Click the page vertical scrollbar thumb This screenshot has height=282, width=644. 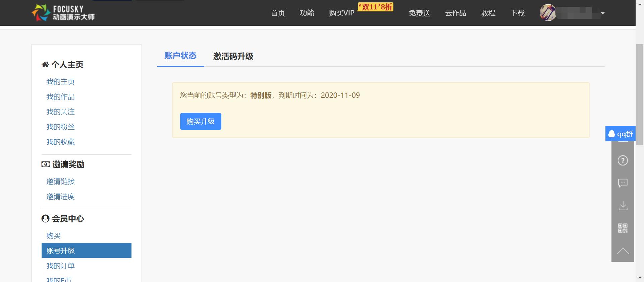pyautogui.click(x=640, y=94)
